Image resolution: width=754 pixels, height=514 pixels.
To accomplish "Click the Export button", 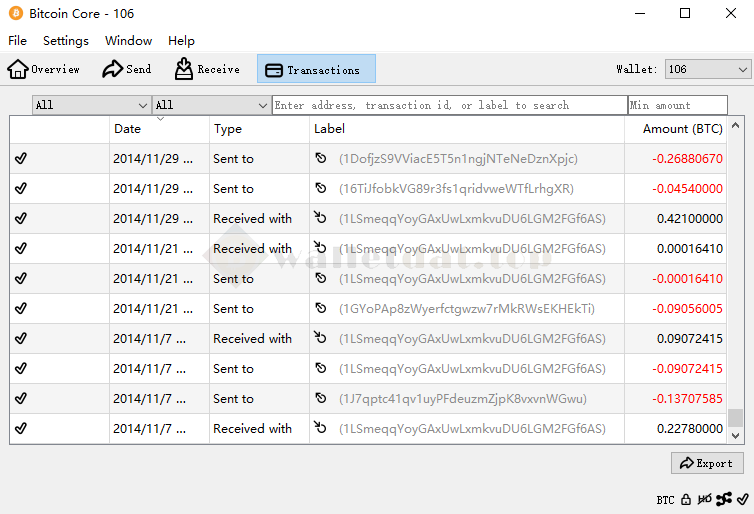I will [x=707, y=463].
